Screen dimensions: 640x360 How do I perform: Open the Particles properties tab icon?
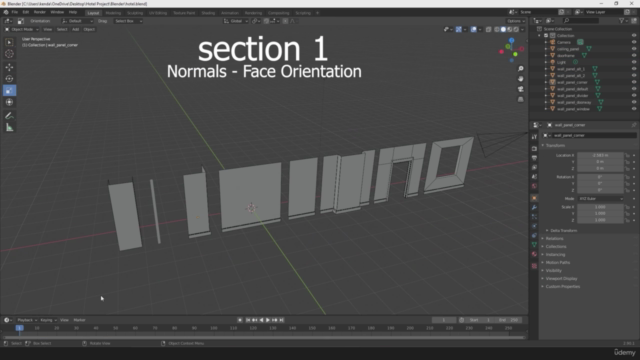pyautogui.click(x=534, y=217)
